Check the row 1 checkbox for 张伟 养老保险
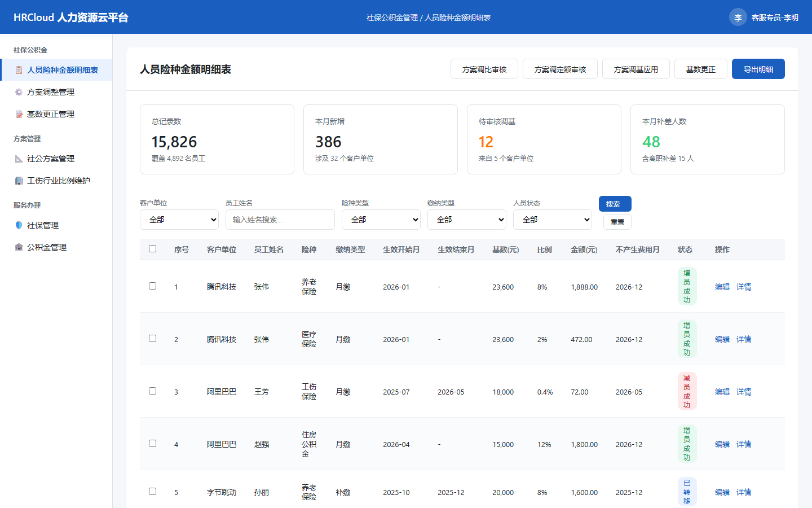 [152, 286]
